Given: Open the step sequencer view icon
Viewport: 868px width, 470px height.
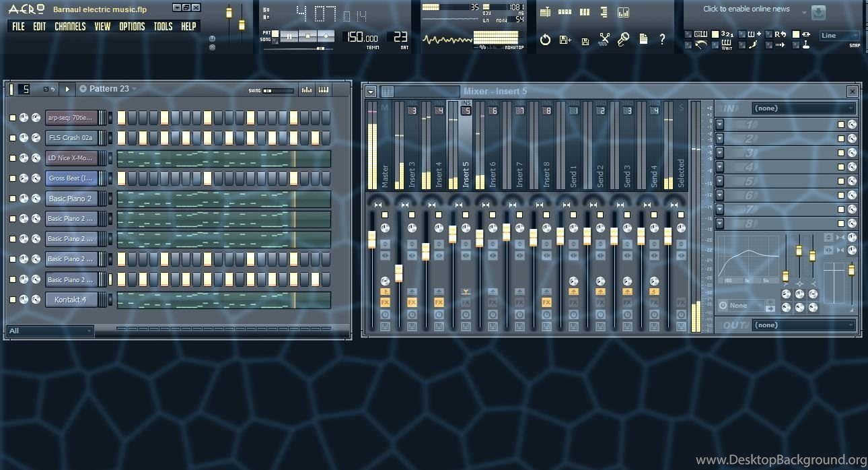Looking at the screenshot, I should point(565,12).
